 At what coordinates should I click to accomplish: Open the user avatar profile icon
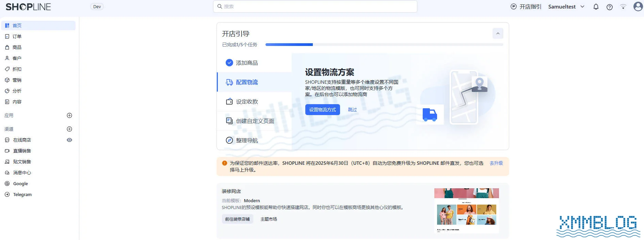pos(638,6)
